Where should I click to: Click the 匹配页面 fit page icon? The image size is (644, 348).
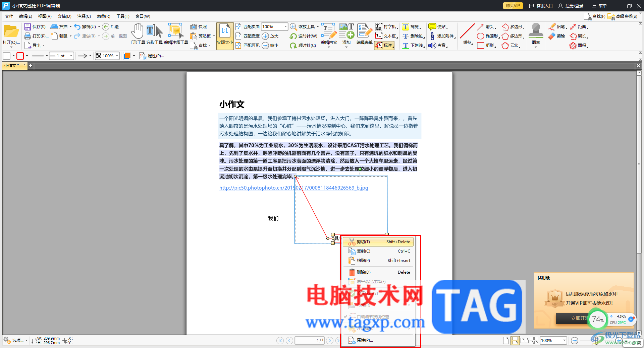point(238,27)
